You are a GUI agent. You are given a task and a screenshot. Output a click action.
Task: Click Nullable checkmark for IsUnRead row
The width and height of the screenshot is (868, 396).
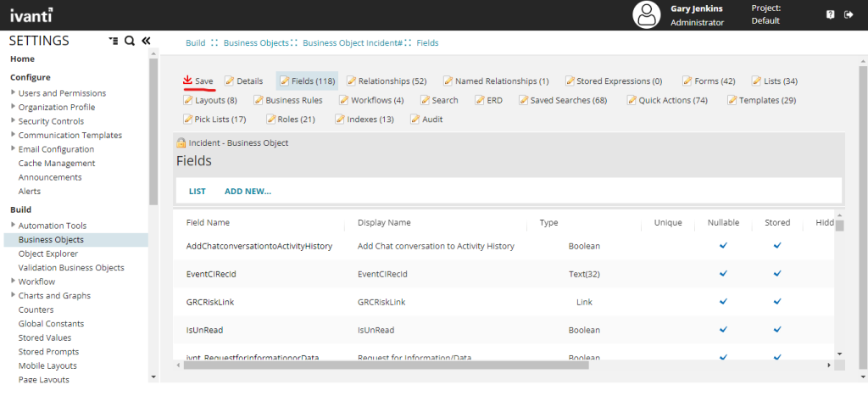coord(723,330)
